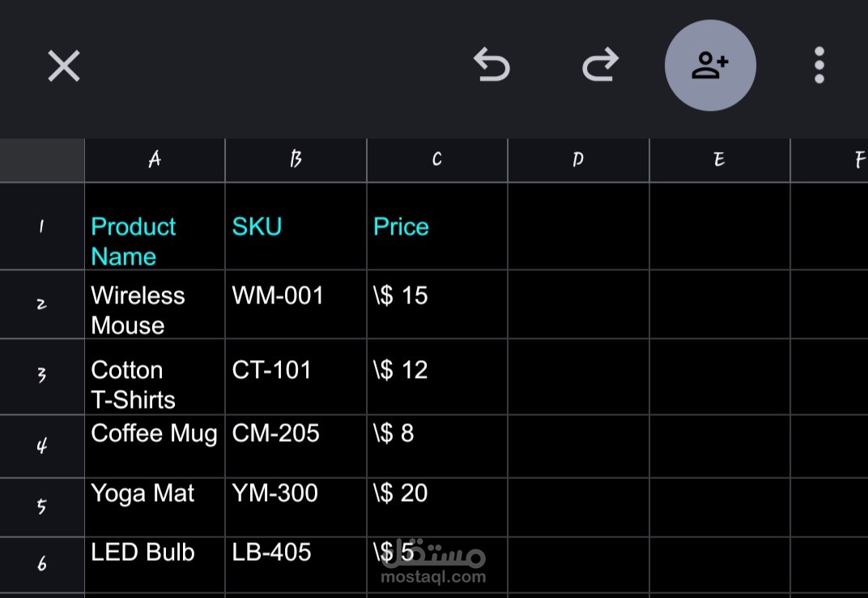Select the "CM-205" cell
This screenshot has height=598, width=868.
pyautogui.click(x=296, y=446)
